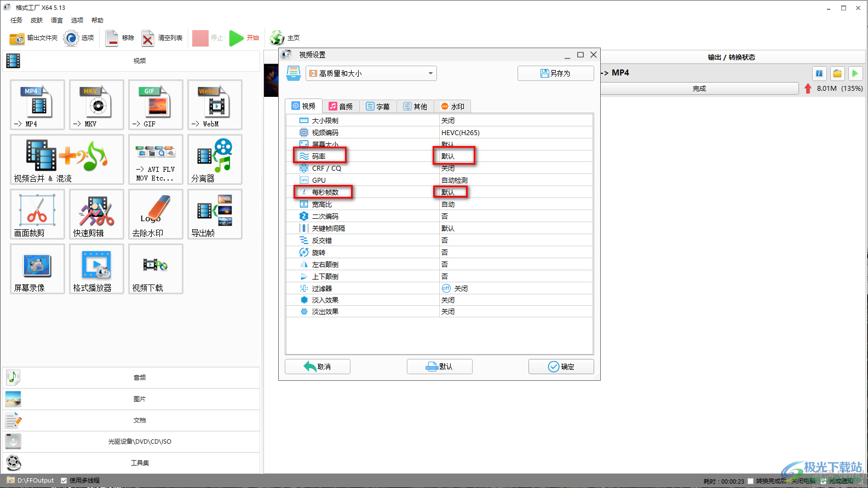The height and width of the screenshot is (488, 868).
Task: Select the -> MP4 conversion icon
Action: pos(37,104)
